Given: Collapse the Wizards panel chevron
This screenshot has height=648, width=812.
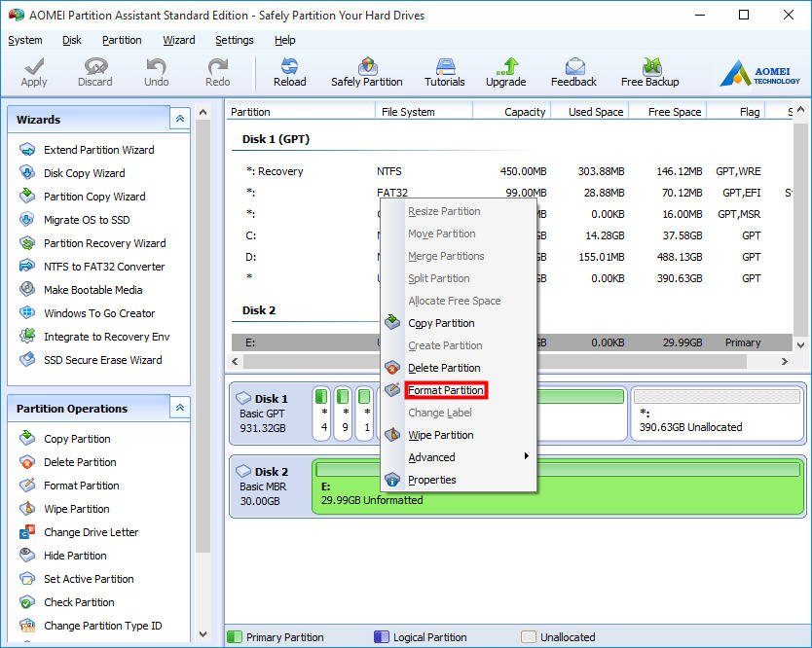Looking at the screenshot, I should click(180, 119).
